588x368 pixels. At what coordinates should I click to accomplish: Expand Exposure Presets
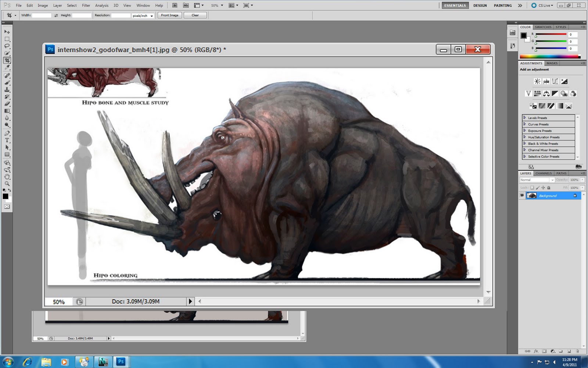(x=524, y=131)
